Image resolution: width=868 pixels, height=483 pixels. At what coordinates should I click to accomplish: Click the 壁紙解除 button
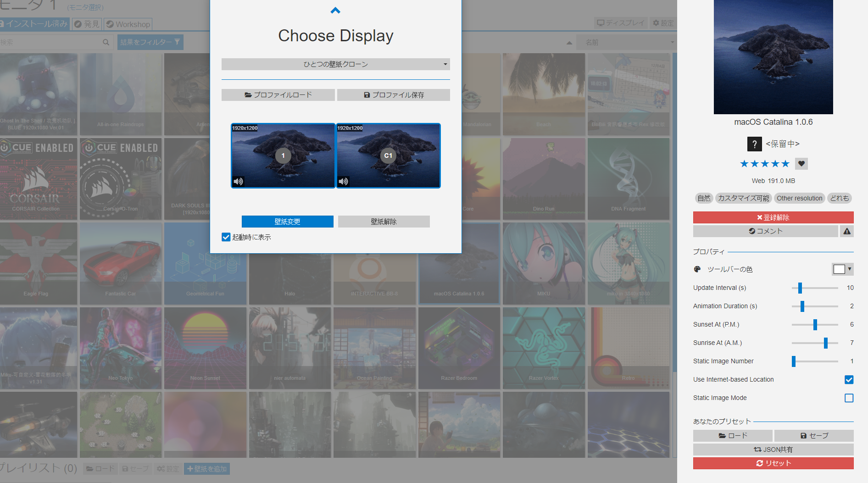(384, 222)
